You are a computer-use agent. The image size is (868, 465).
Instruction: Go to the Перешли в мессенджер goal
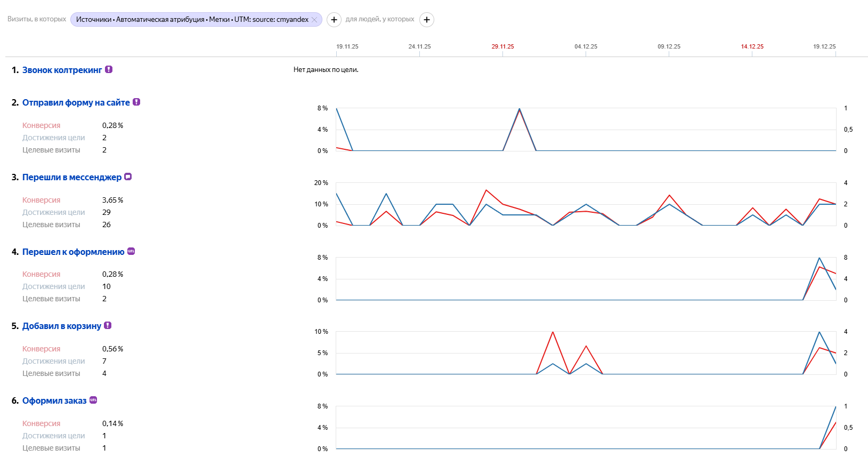pos(71,177)
